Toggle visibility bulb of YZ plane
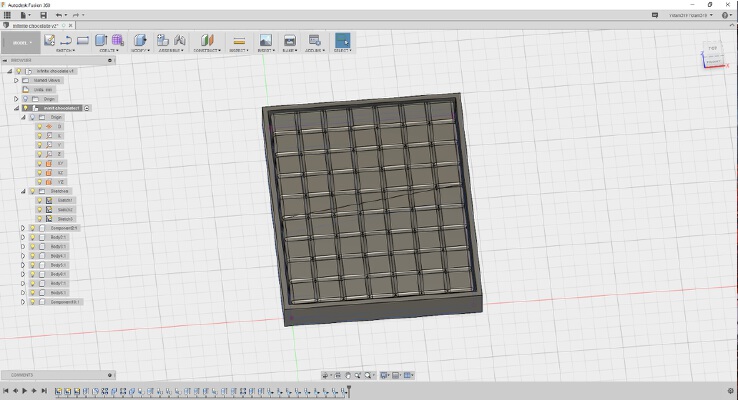The image size is (738, 400). 40,182
